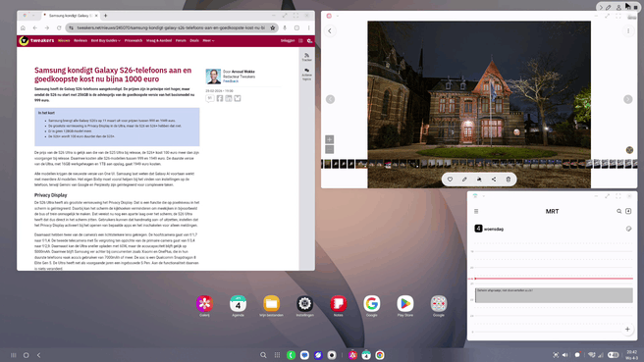Share the article on LinkedIn
644x362 pixels.
pos(229,98)
